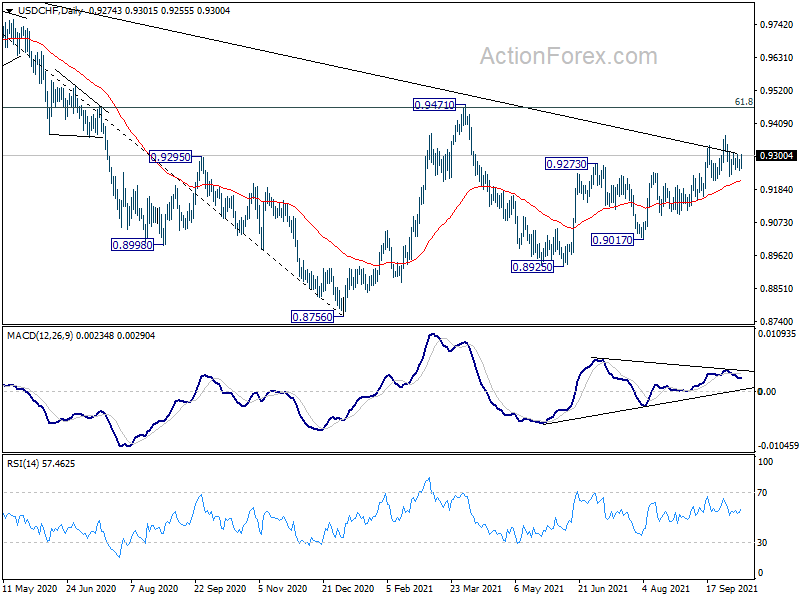The width and height of the screenshot is (800, 600).
Task: Click the 22 Sep 2020 date label
Action: coord(220,588)
